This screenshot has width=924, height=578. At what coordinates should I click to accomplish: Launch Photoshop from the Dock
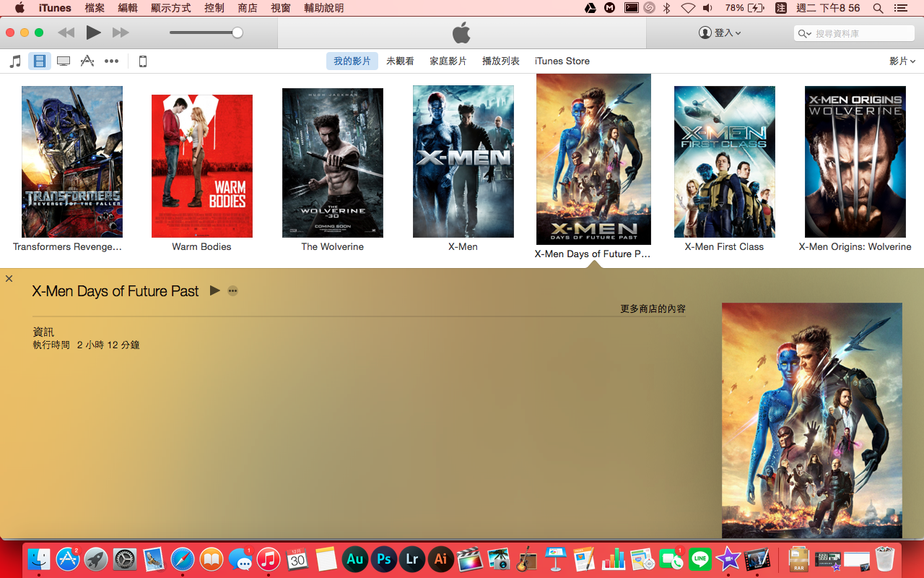[x=383, y=558]
